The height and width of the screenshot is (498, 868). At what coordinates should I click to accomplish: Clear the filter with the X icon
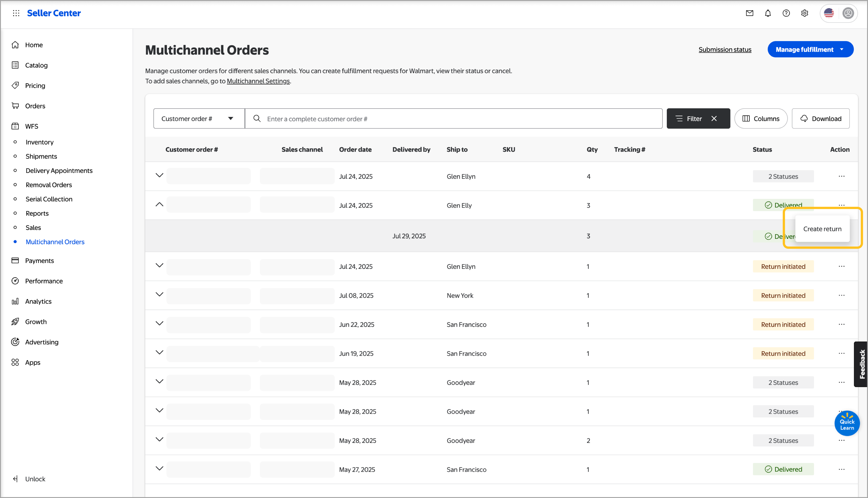(714, 118)
